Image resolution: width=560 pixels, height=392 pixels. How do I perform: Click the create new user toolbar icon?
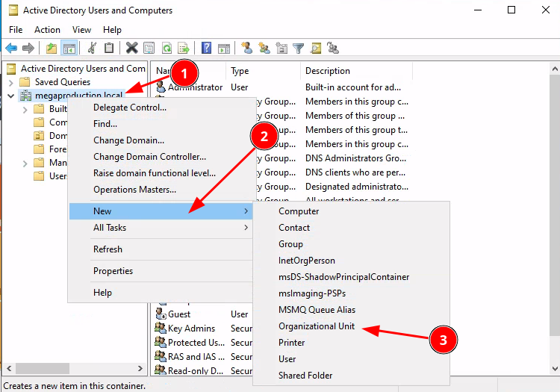246,48
